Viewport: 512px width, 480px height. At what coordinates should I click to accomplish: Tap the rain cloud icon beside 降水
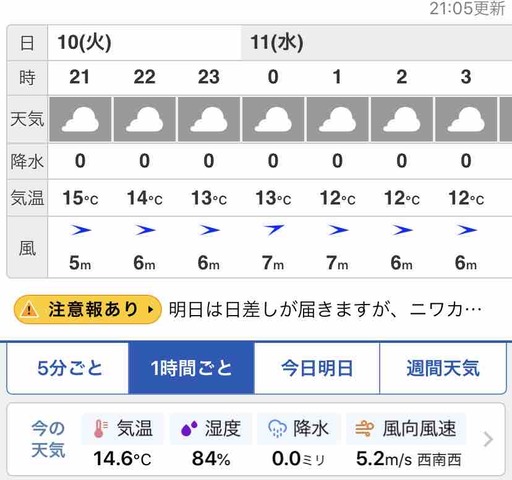pyautogui.click(x=277, y=429)
